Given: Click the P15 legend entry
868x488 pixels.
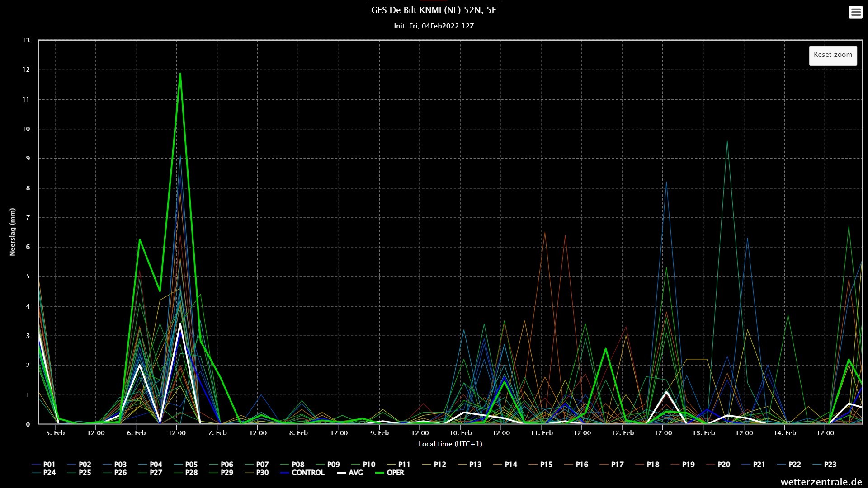Looking at the screenshot, I should 546,465.
